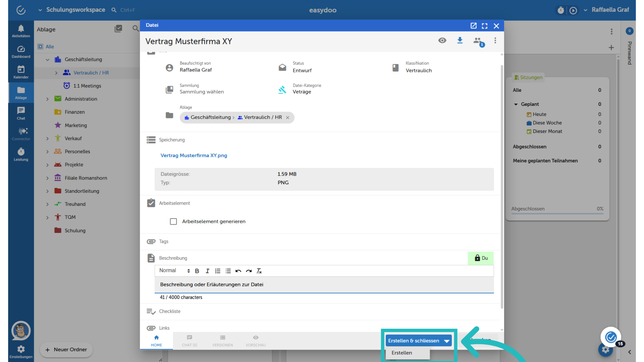Open Leistung stopwatch in sidebar
Screen dimensions: 644x362
point(21,155)
